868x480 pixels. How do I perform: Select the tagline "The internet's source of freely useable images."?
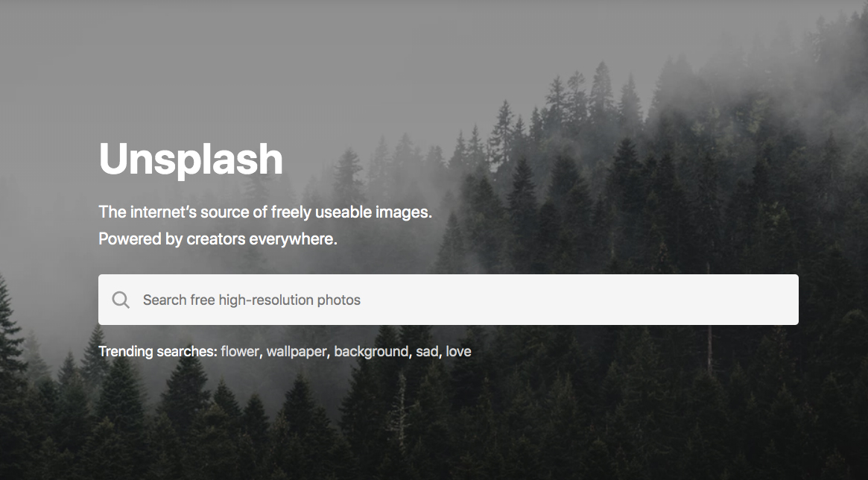[265, 212]
